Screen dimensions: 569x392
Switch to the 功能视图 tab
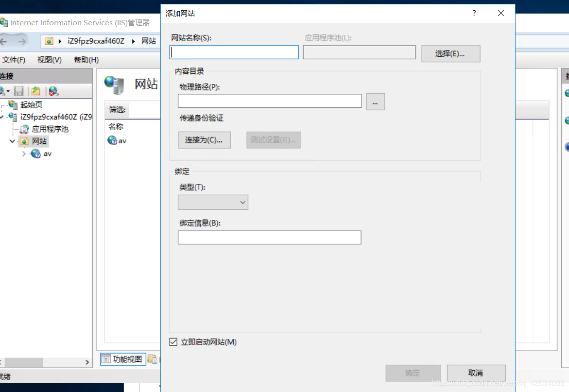[x=123, y=359]
